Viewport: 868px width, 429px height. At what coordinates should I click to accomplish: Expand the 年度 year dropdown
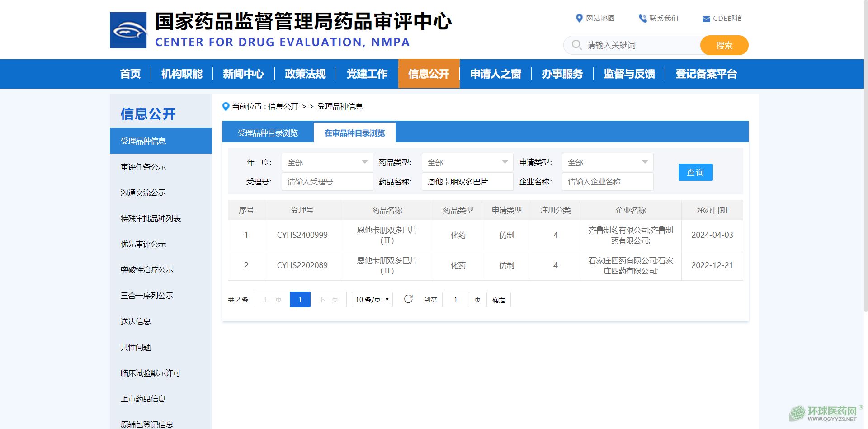(x=327, y=162)
